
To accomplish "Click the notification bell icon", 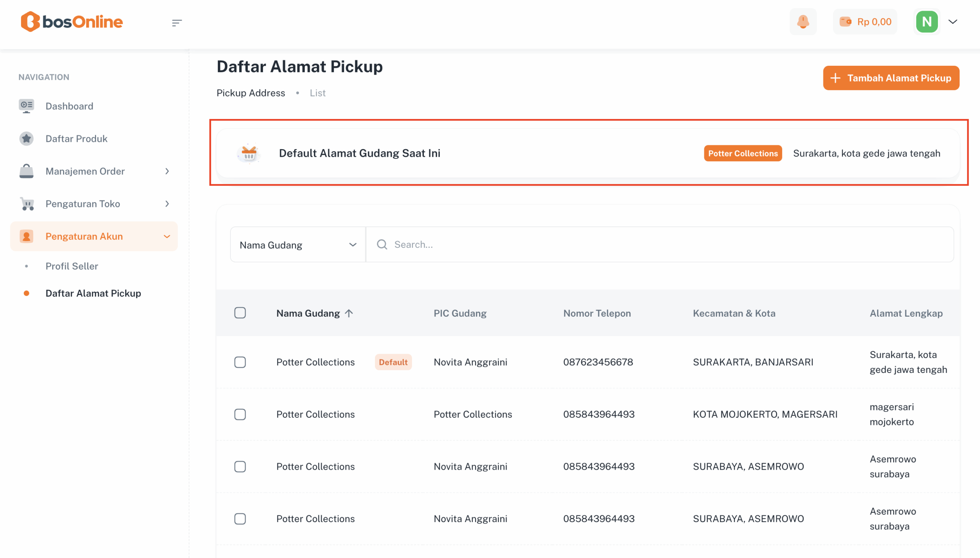I will click(803, 22).
